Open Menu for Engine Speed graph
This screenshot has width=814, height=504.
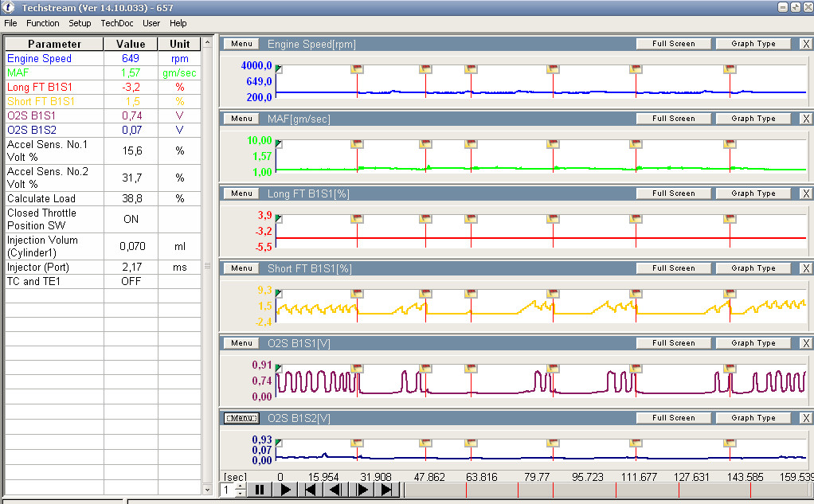click(241, 44)
